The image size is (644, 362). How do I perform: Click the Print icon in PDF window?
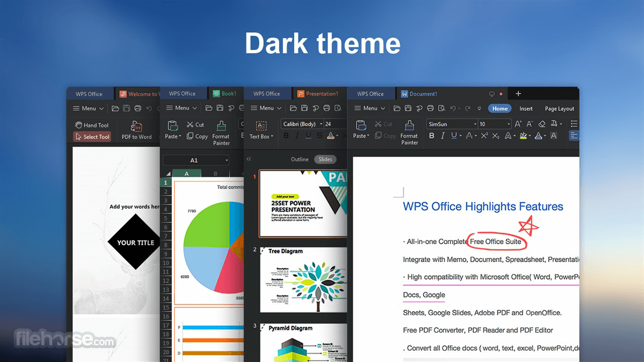[x=138, y=109]
